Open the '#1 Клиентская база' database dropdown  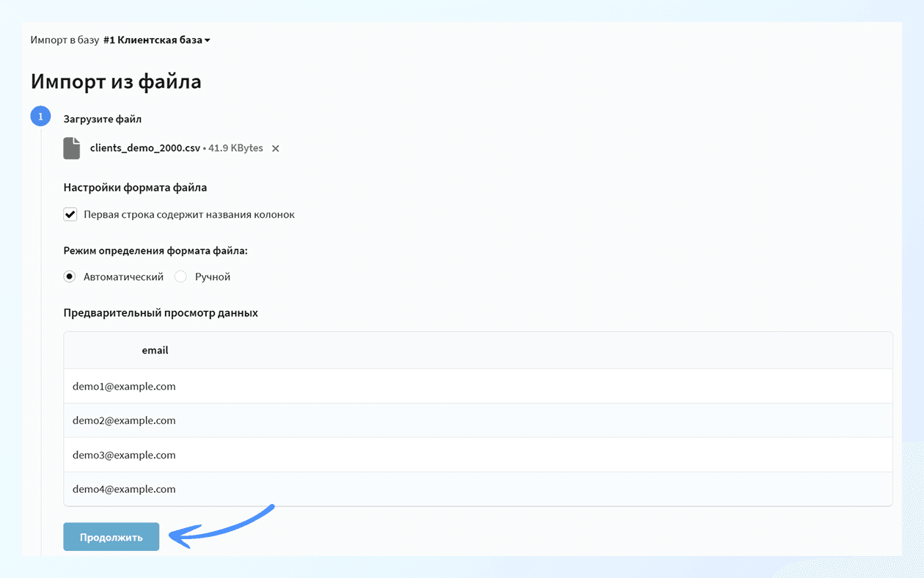pos(157,40)
